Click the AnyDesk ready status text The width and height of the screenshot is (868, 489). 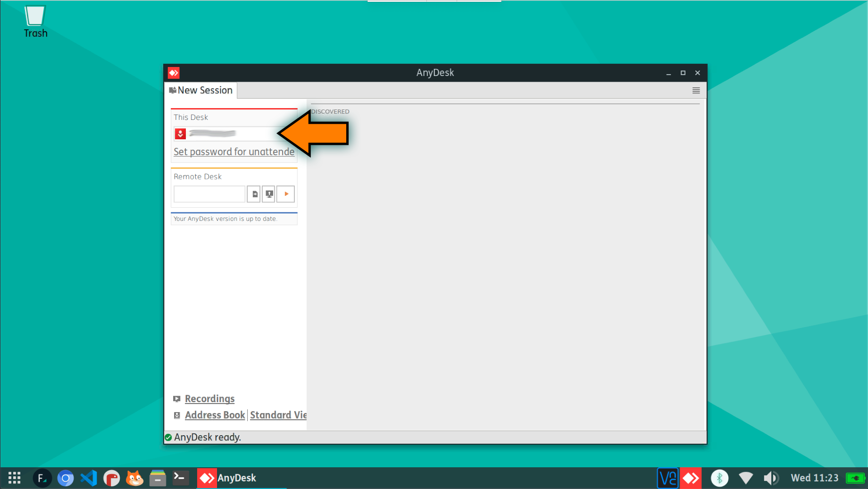208,438
